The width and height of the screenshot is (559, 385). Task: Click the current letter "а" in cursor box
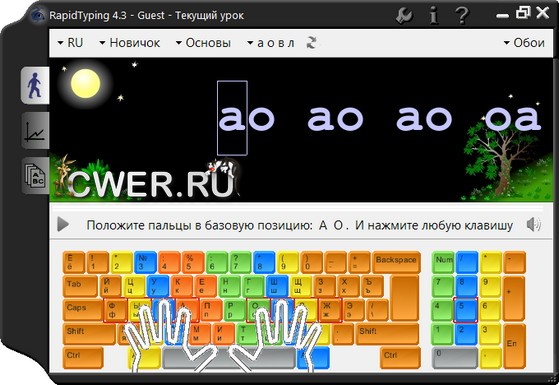(x=232, y=118)
